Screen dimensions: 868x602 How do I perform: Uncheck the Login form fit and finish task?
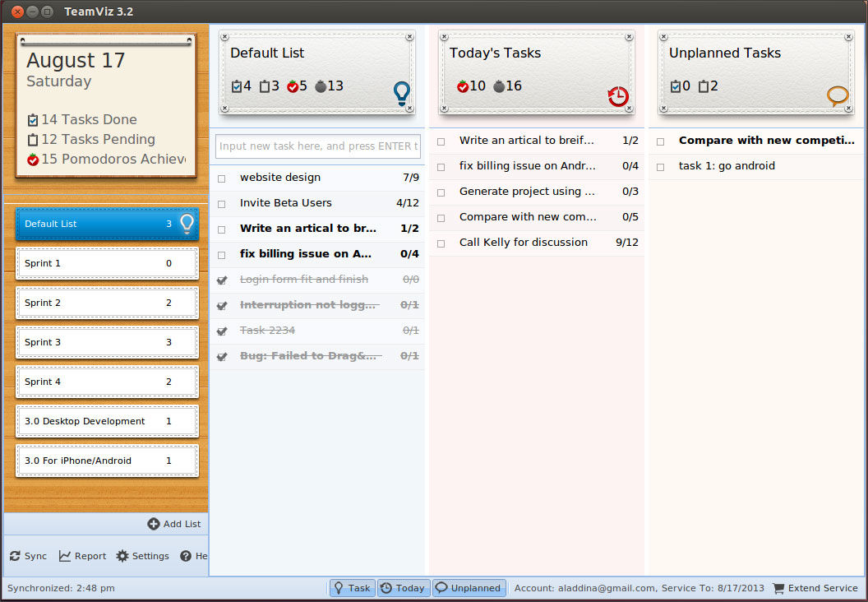pyautogui.click(x=222, y=280)
